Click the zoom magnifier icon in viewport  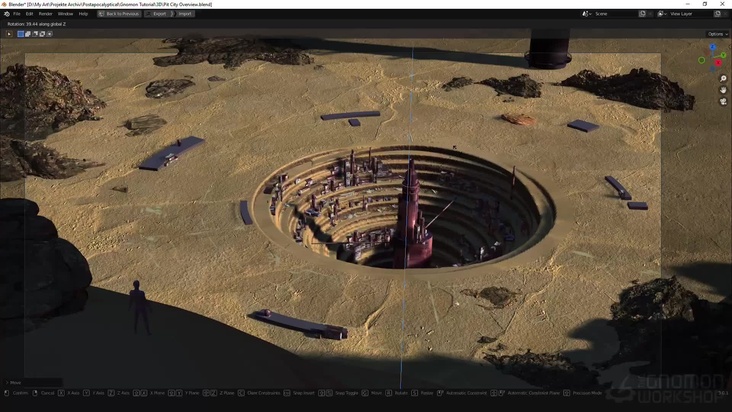click(x=723, y=79)
